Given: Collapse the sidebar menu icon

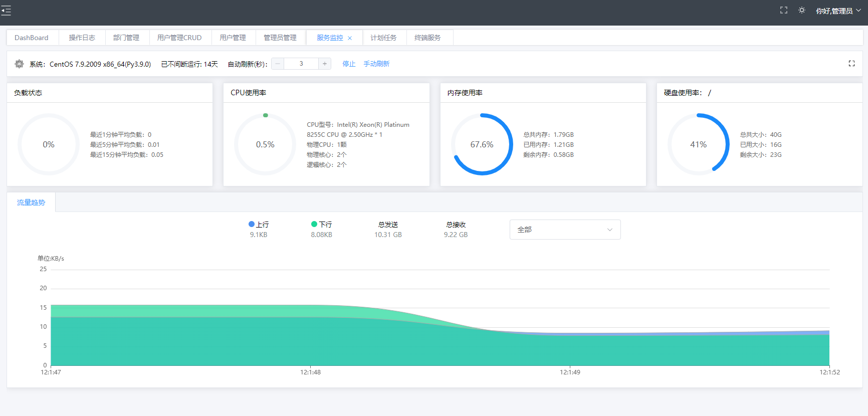Looking at the screenshot, I should tap(6, 11).
